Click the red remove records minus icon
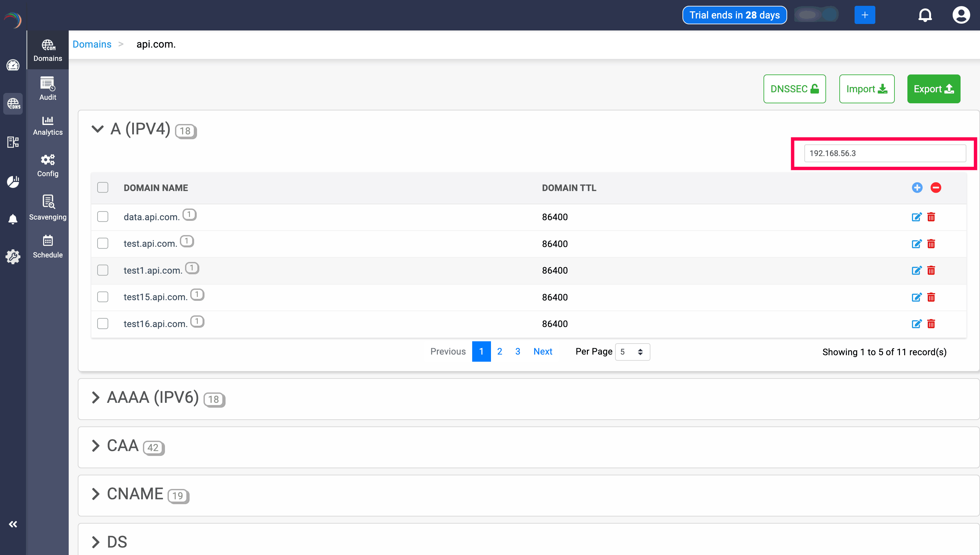The image size is (980, 555). [x=935, y=187]
